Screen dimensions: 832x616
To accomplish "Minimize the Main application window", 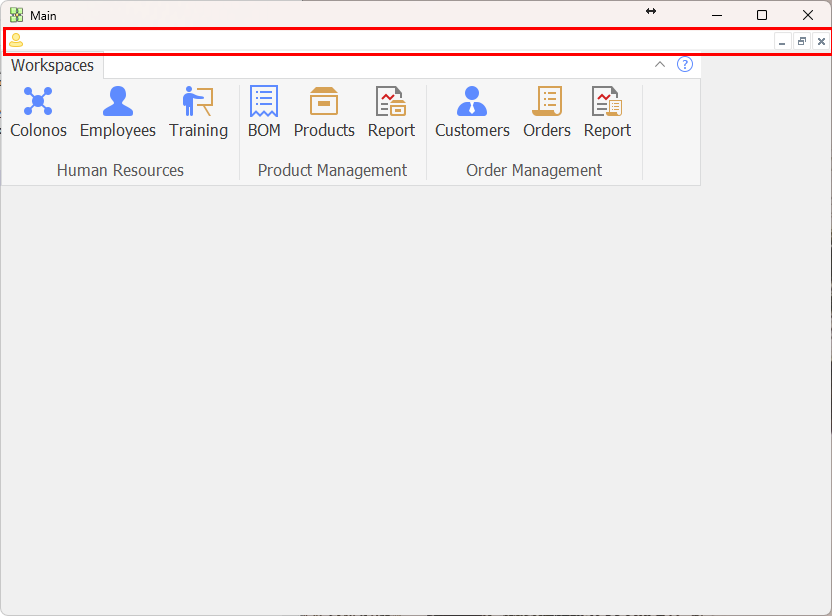I will click(716, 15).
